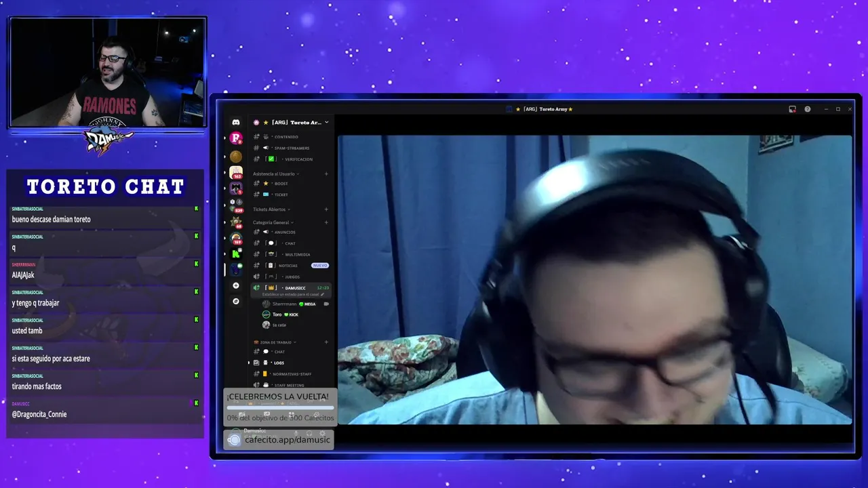Click the Discover servers compass icon
Viewport: 868px width, 488px height.
point(235,301)
